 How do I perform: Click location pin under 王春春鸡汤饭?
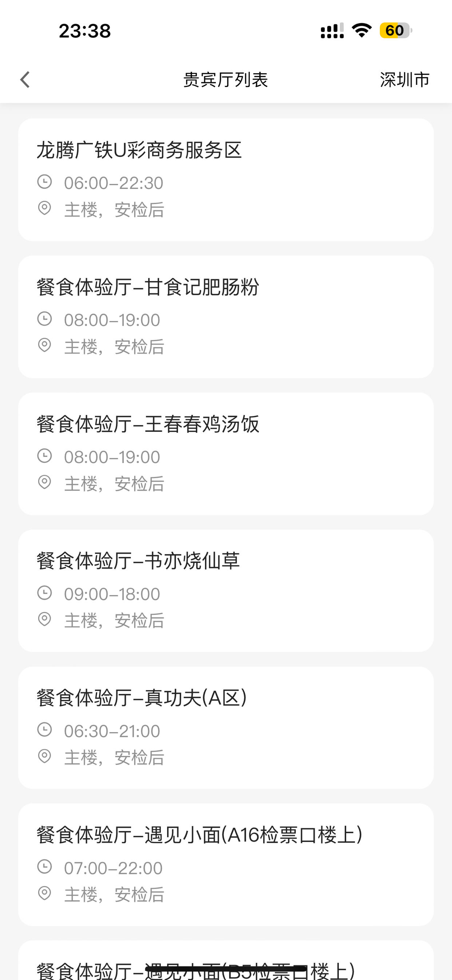(x=44, y=482)
